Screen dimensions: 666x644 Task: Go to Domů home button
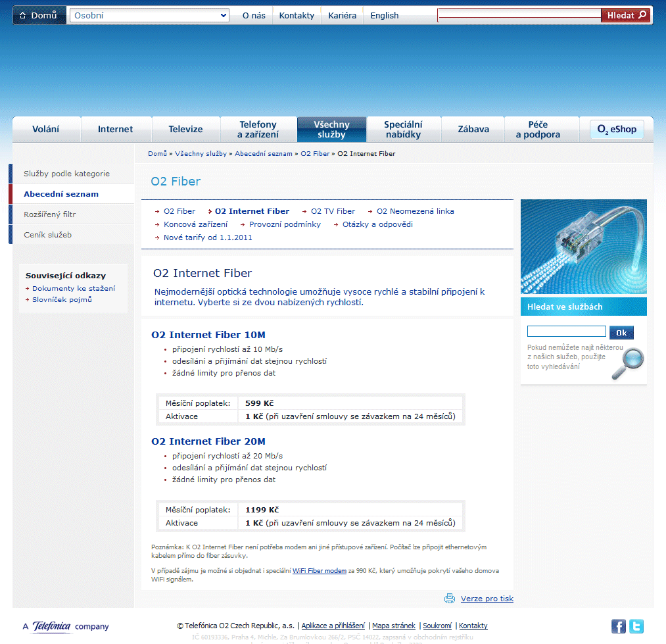tap(39, 15)
